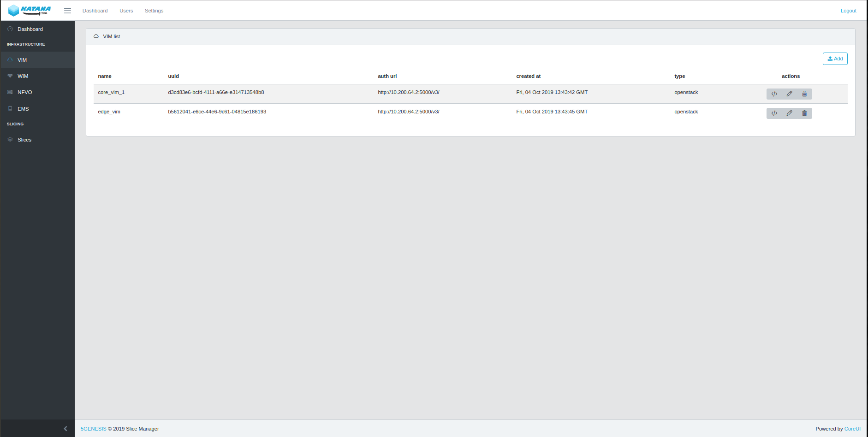Click the 'type' column header
Viewport: 868px width, 437px height.
[679, 76]
